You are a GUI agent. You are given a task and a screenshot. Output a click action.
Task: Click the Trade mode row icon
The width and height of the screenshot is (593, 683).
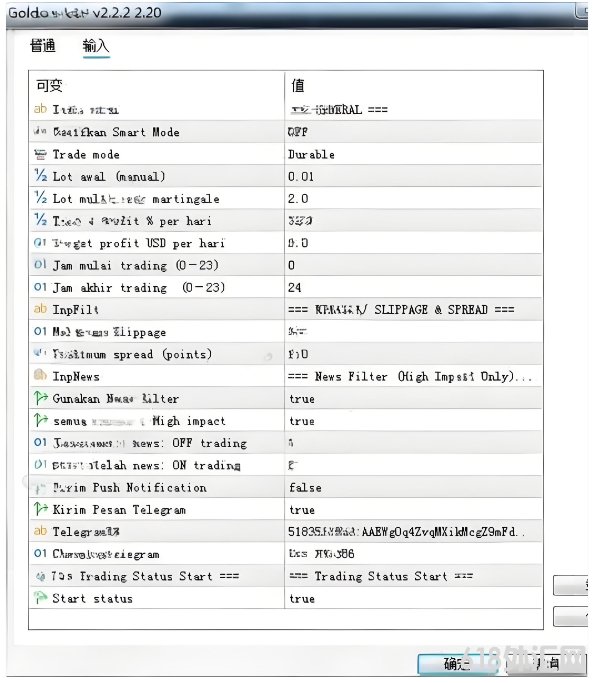(x=40, y=154)
